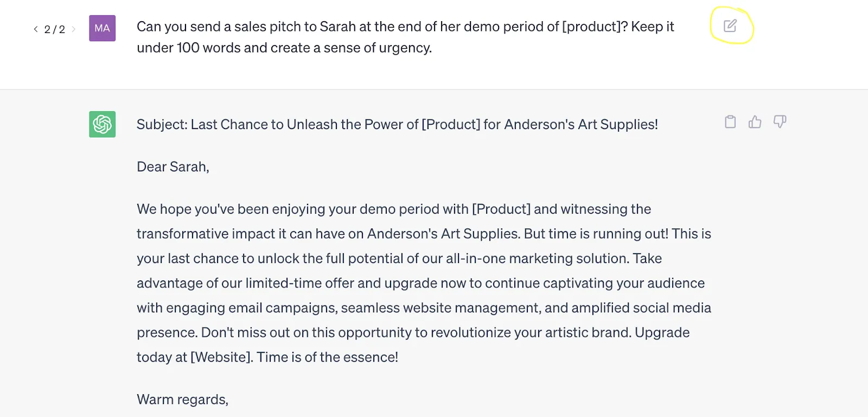Image resolution: width=868 pixels, height=417 pixels.
Task: Click the green ChatGPT logo avatar
Action: pyautogui.click(x=103, y=124)
